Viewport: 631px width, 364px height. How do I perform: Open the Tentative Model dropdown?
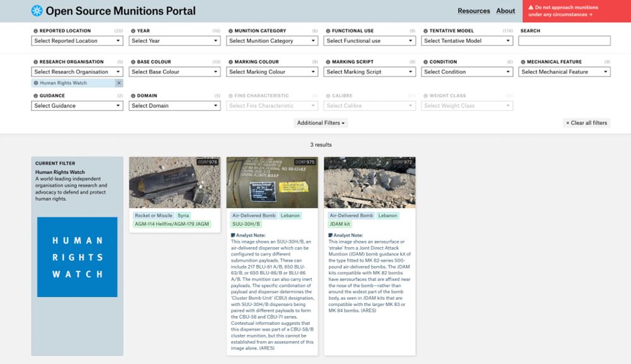[x=467, y=40]
